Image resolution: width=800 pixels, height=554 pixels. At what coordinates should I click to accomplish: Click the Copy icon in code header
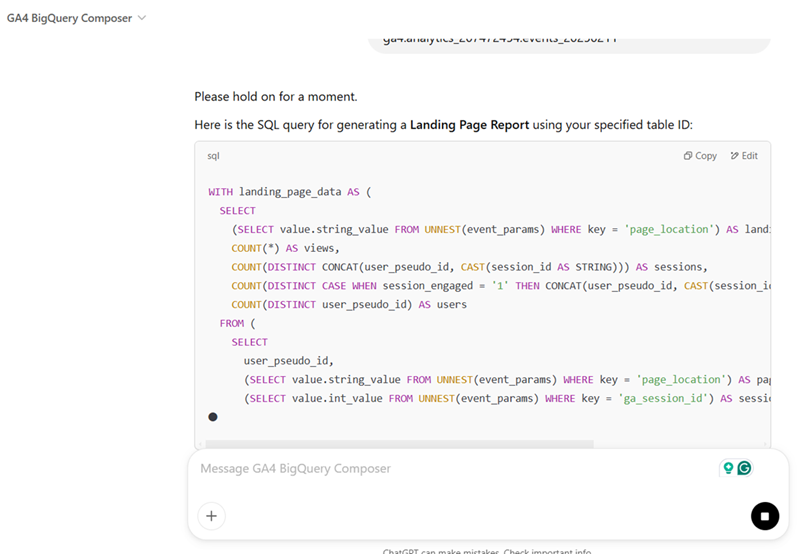click(x=688, y=156)
